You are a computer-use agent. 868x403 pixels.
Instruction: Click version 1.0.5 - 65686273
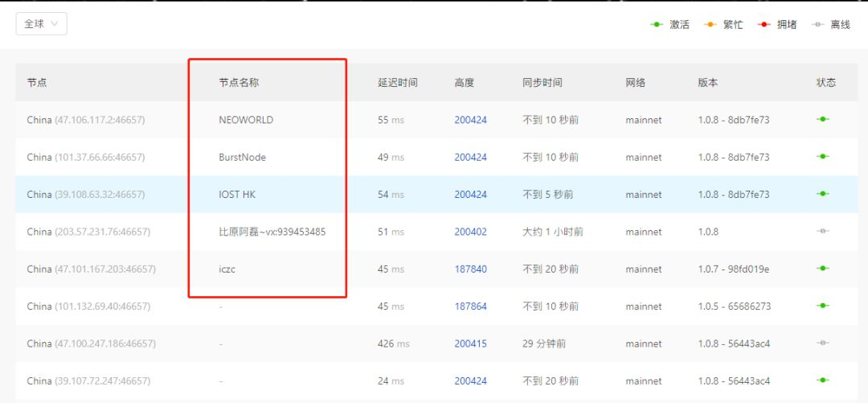coord(734,306)
